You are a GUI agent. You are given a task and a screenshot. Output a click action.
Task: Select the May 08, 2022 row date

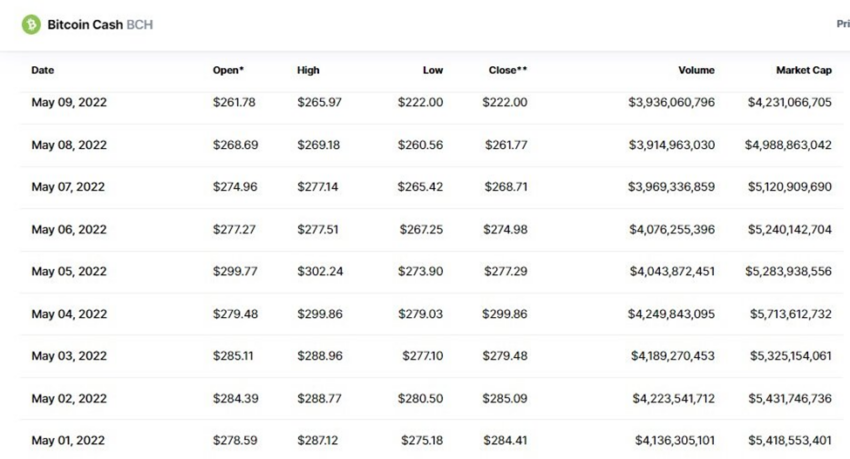point(69,145)
